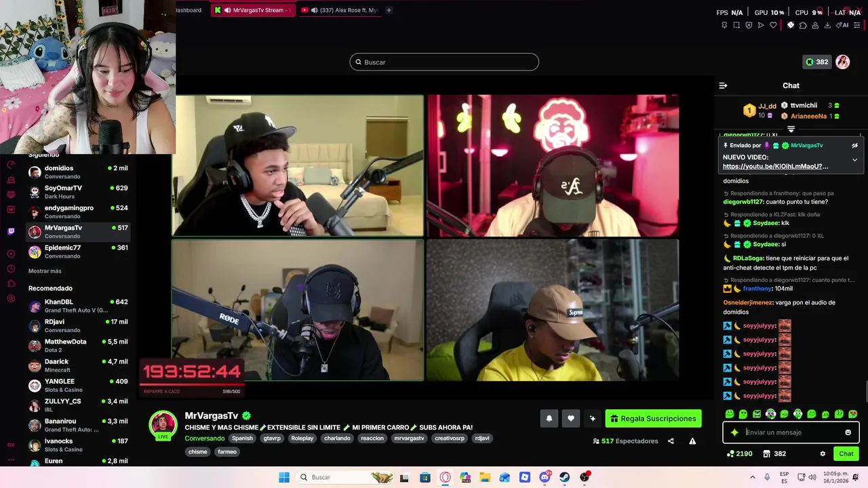Click JJ_dd top gifter in leaderboard

coord(760,110)
